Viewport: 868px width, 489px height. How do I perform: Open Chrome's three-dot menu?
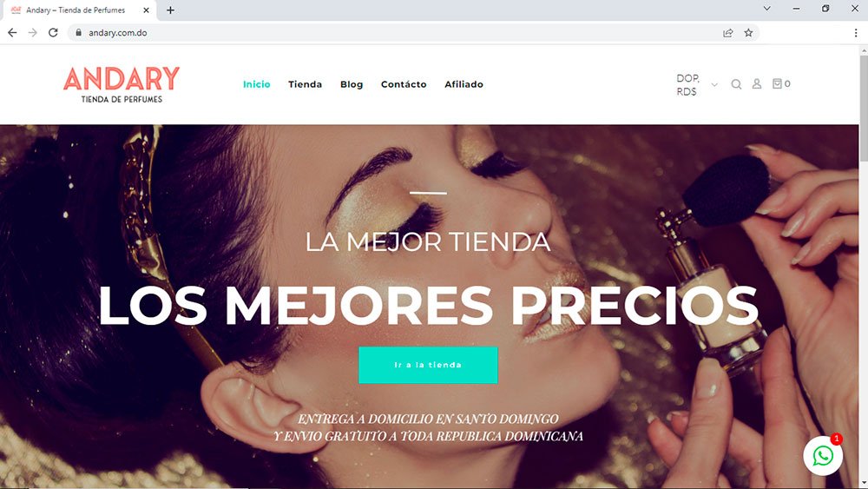856,33
